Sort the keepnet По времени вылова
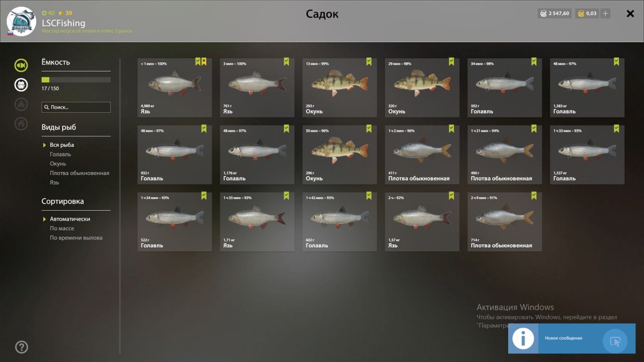The image size is (644, 362). pos(76,238)
